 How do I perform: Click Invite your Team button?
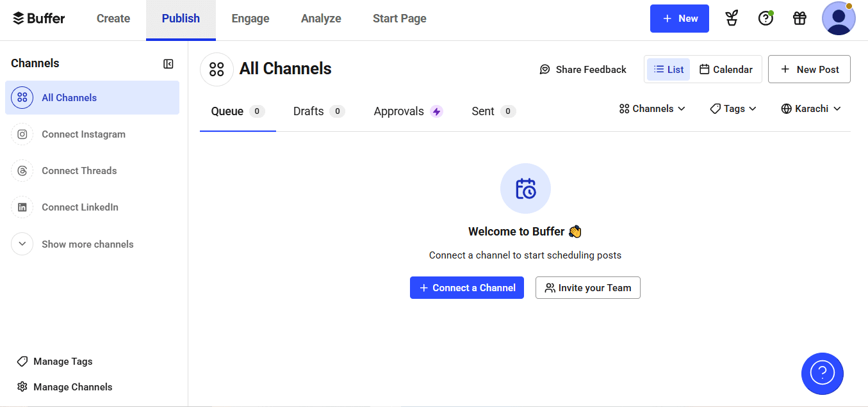[x=587, y=288]
